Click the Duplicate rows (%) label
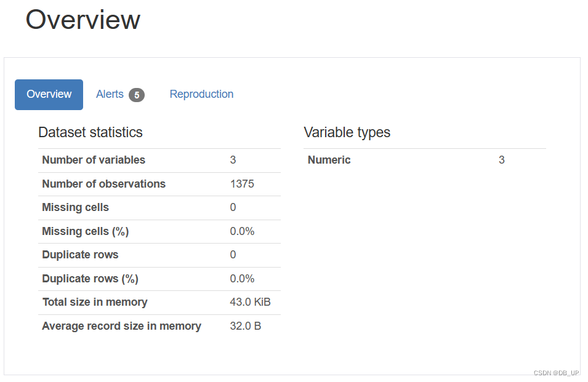The width and height of the screenshot is (588, 382). 90,279
